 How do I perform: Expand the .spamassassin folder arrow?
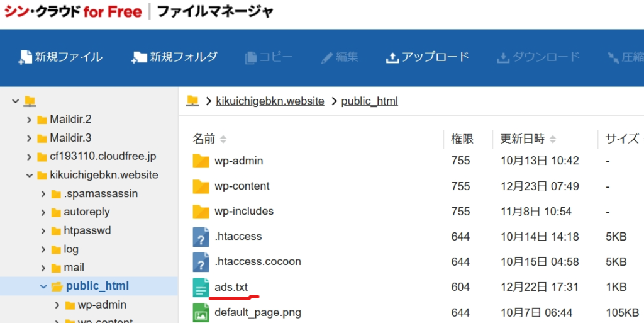pyautogui.click(x=43, y=194)
